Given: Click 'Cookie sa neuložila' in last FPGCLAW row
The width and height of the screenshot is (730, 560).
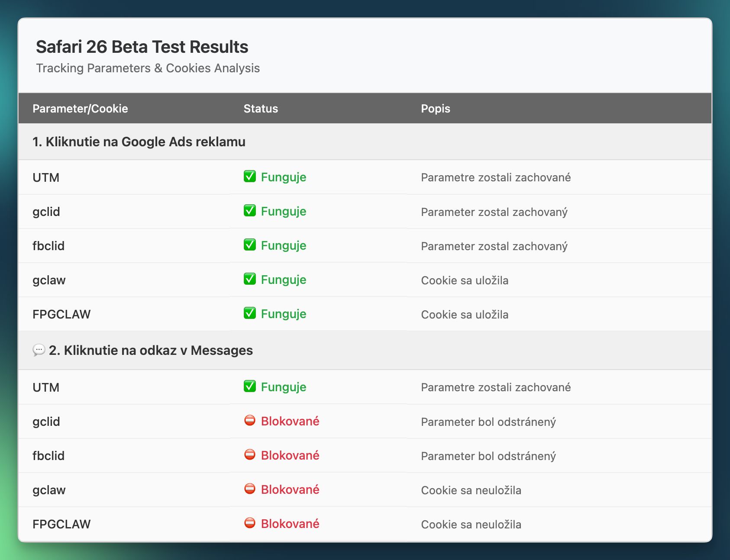Looking at the screenshot, I should click(x=471, y=525).
